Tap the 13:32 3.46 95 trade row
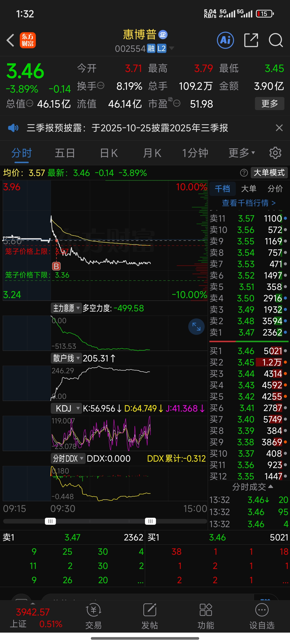290x644 pixels. (x=249, y=512)
